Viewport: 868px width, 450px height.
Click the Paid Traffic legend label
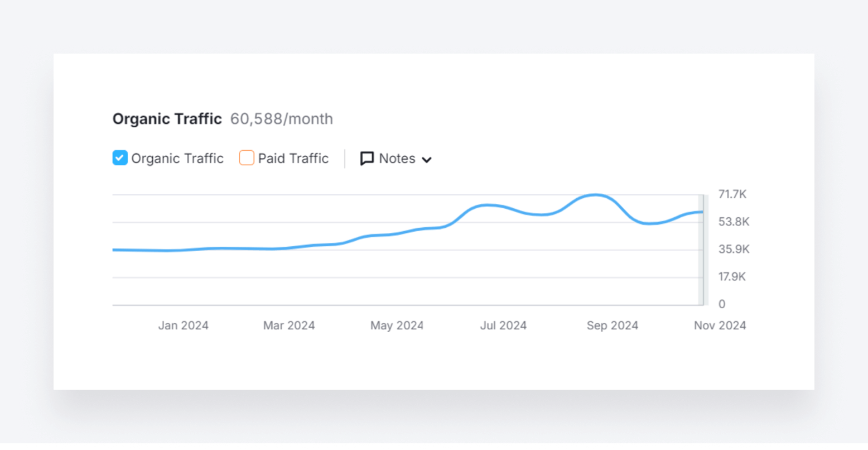[x=293, y=159]
